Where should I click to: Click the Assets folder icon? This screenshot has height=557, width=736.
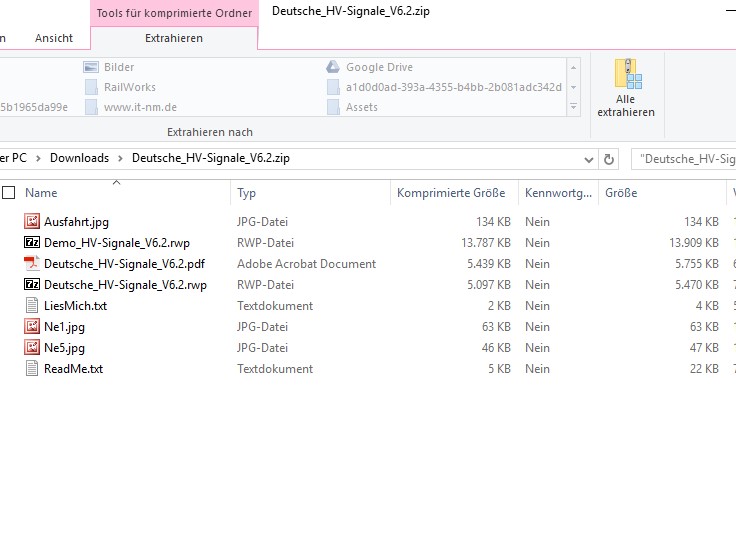pyautogui.click(x=333, y=107)
